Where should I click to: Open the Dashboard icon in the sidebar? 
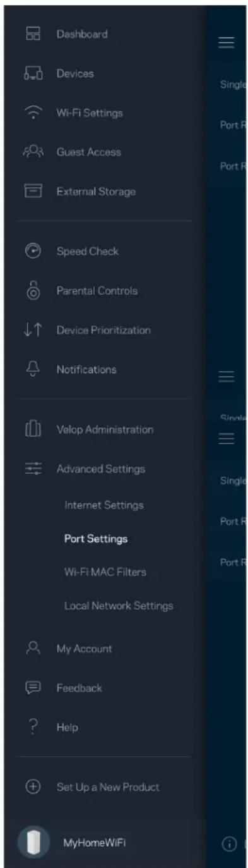[32, 34]
